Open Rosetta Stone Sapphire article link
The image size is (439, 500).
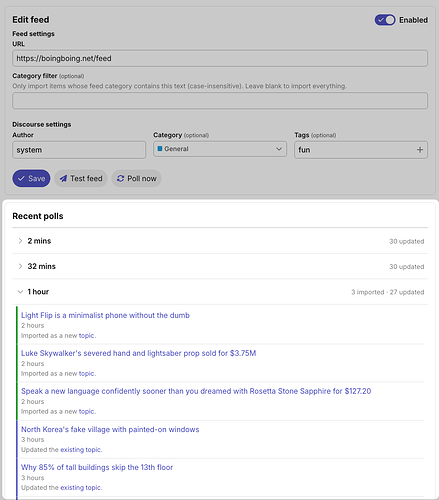pyautogui.click(x=196, y=391)
